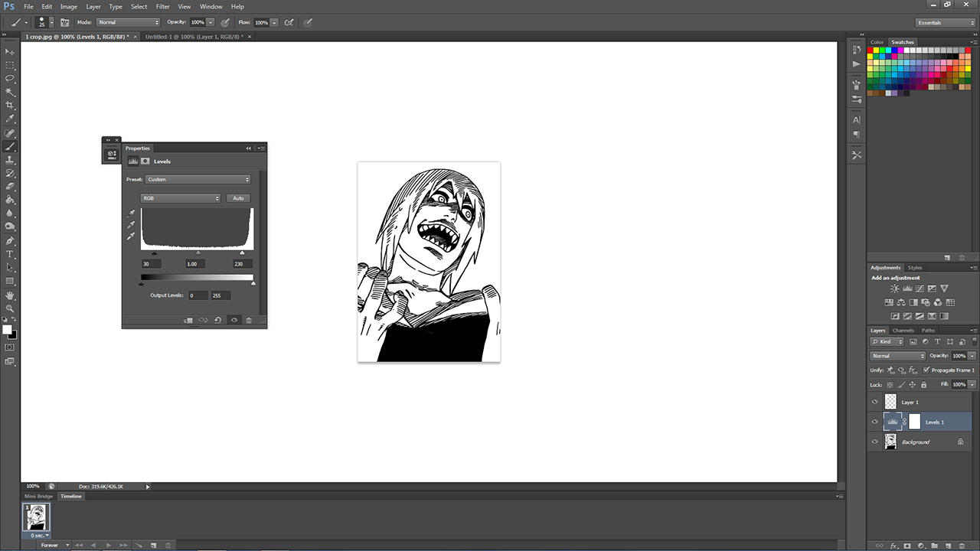Select the Zoom tool in the toolbox
This screenshot has width=980, height=551.
tap(10, 308)
